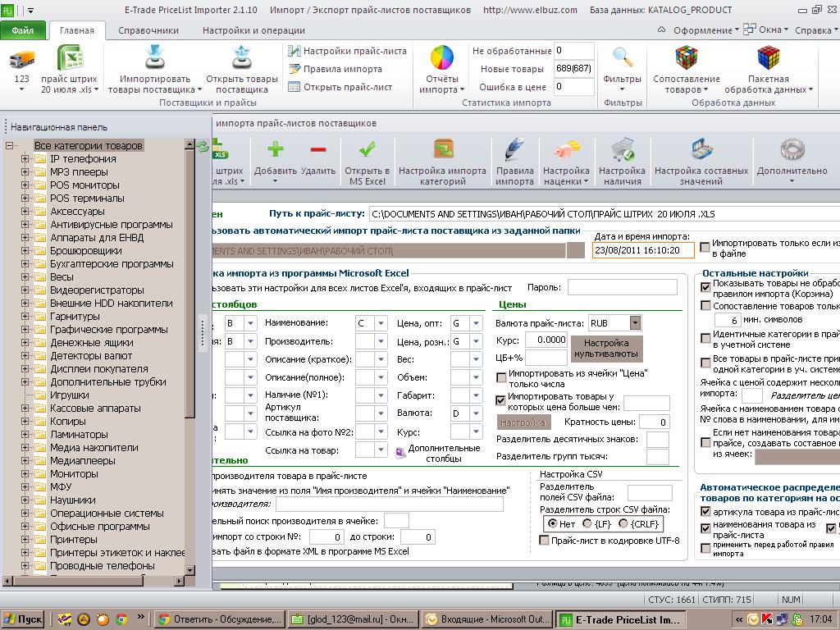
Task: Click the feather Правила импорта icon
Action: [x=515, y=149]
